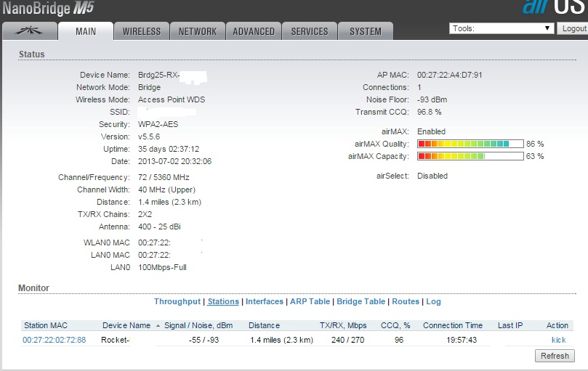
Task: Sort by TX/RX, Mbps column header
Action: 343,325
